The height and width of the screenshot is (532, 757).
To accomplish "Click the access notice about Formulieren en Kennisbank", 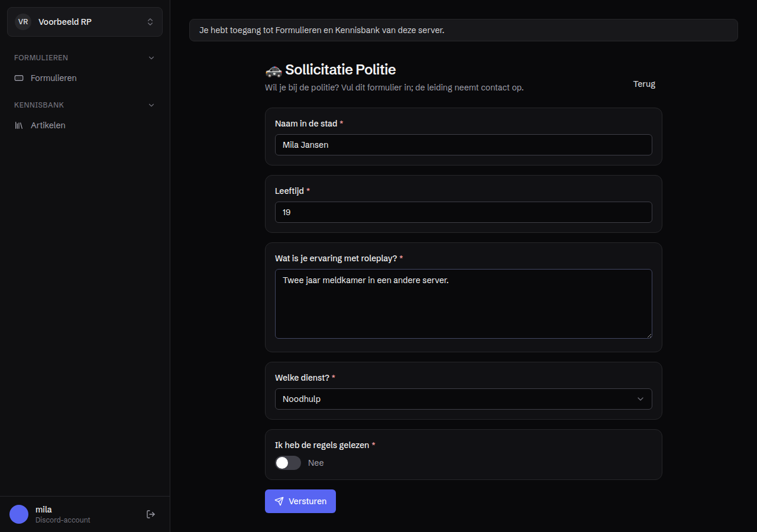I will 464,30.
